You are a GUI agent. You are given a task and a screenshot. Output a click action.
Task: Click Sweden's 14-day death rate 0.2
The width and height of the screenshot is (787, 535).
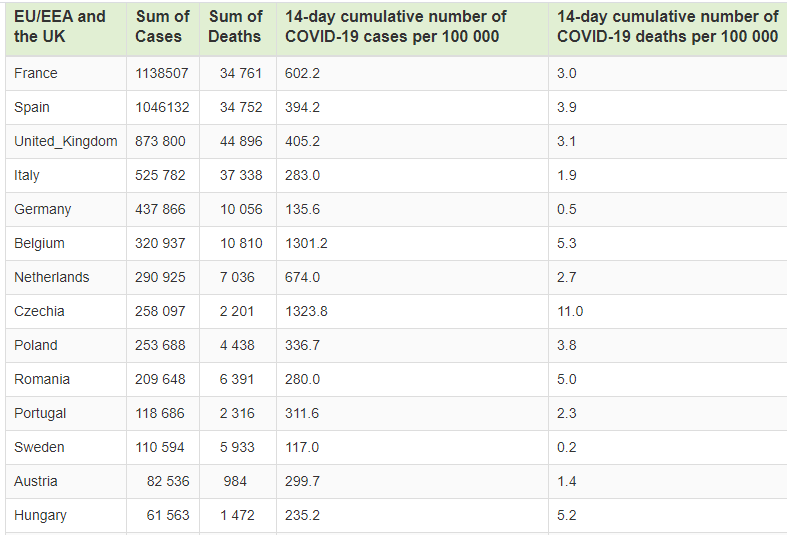[x=567, y=447]
